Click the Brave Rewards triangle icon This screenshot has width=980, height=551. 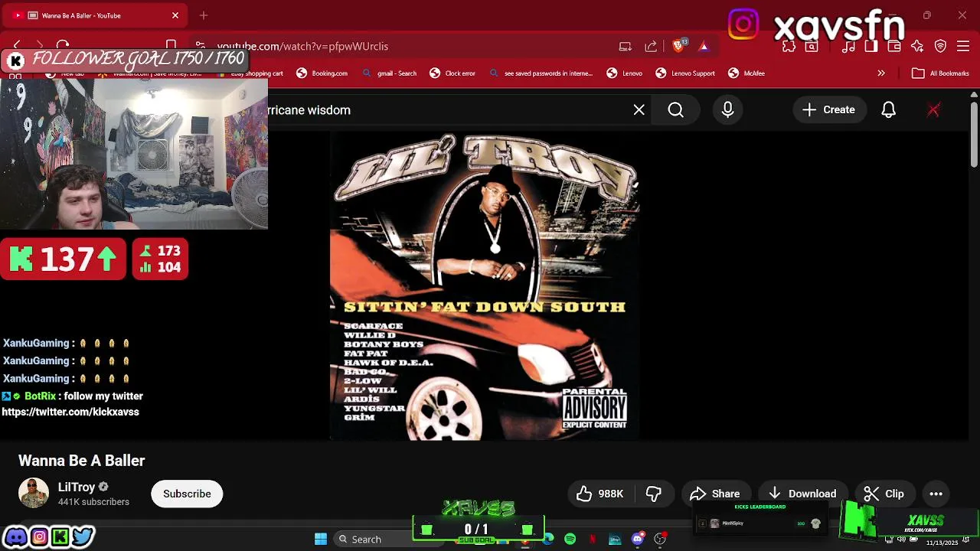click(704, 47)
